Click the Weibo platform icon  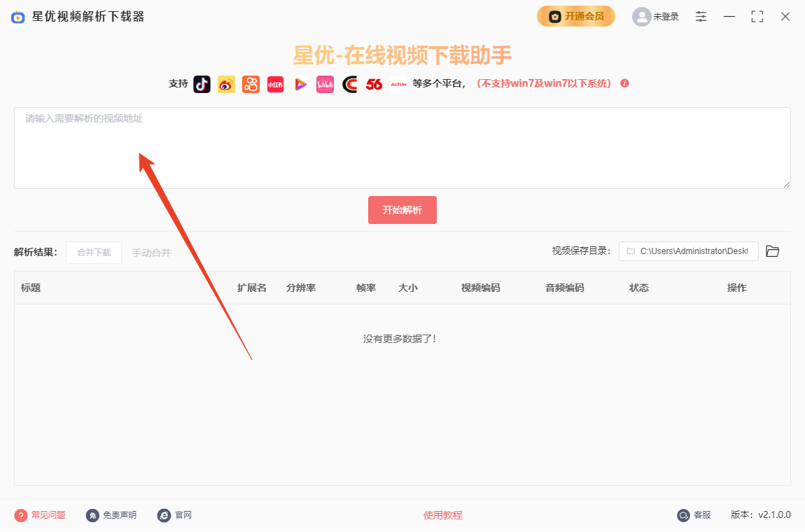[x=226, y=84]
